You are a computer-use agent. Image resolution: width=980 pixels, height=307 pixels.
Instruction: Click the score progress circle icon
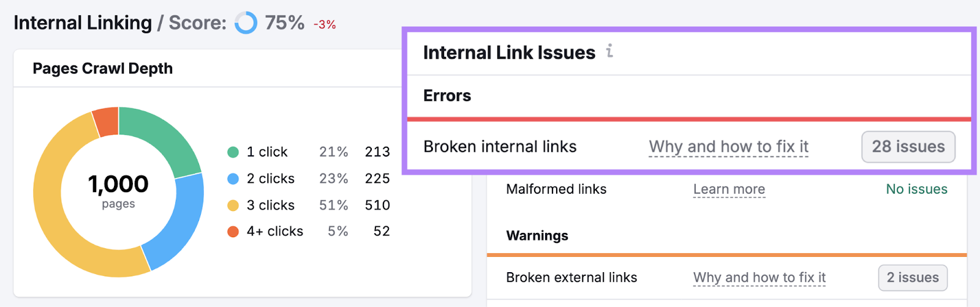click(246, 23)
